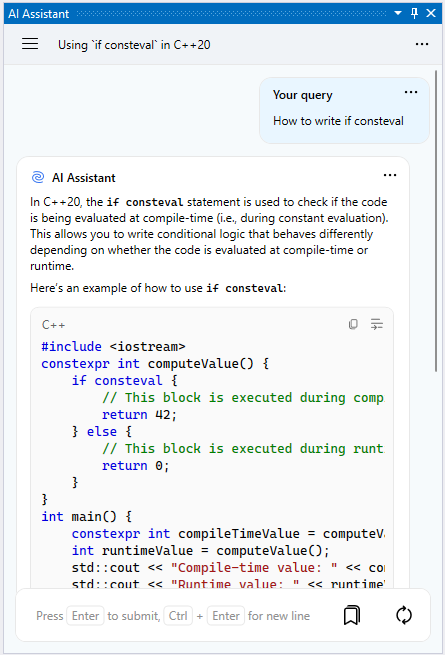This screenshot has height=655, width=445.
Task: Open the ellipsis menu on AI Assistant reply
Action: pyautogui.click(x=390, y=175)
